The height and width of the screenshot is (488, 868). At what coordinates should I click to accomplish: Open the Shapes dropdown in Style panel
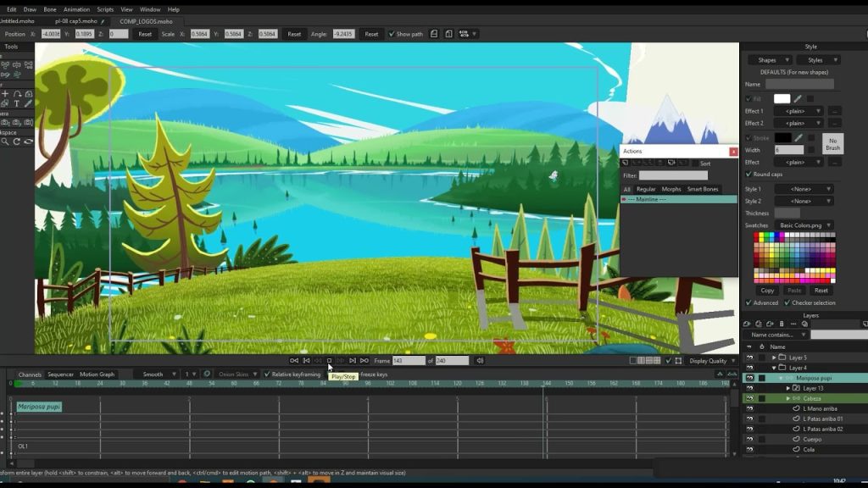click(x=771, y=60)
